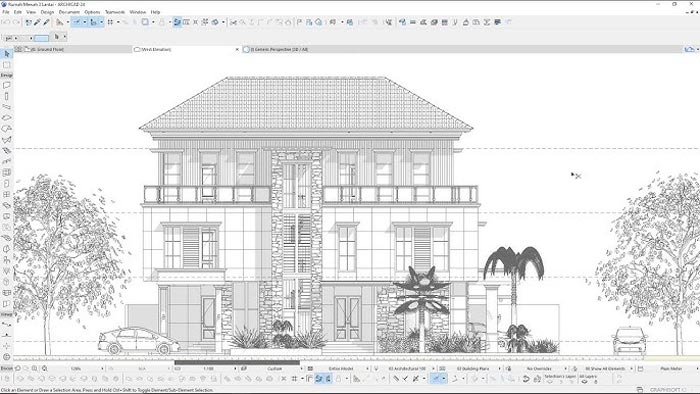Select the Arrow tool in toolbox

point(7,54)
